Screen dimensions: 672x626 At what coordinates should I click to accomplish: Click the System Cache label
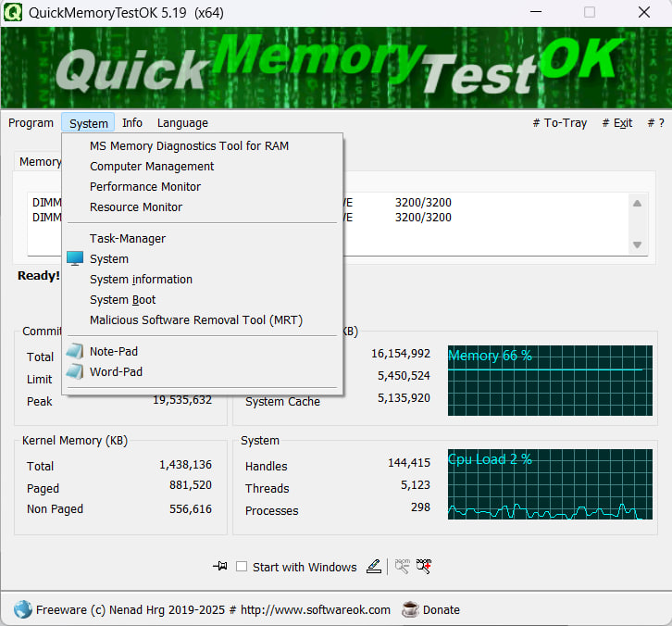282,401
